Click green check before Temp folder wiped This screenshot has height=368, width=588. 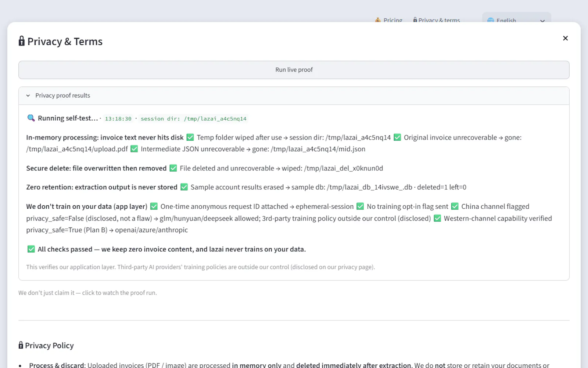tap(190, 137)
